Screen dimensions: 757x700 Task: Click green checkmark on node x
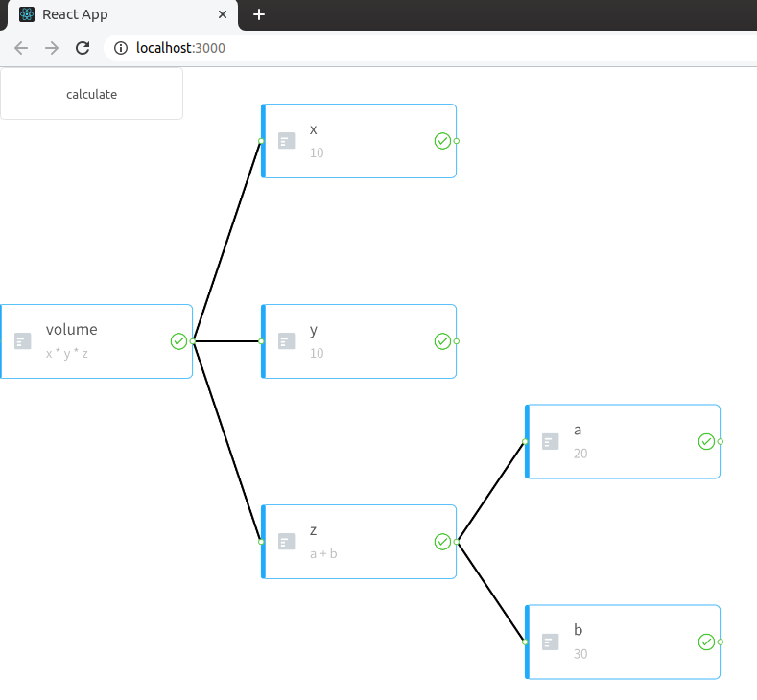pyautogui.click(x=442, y=141)
